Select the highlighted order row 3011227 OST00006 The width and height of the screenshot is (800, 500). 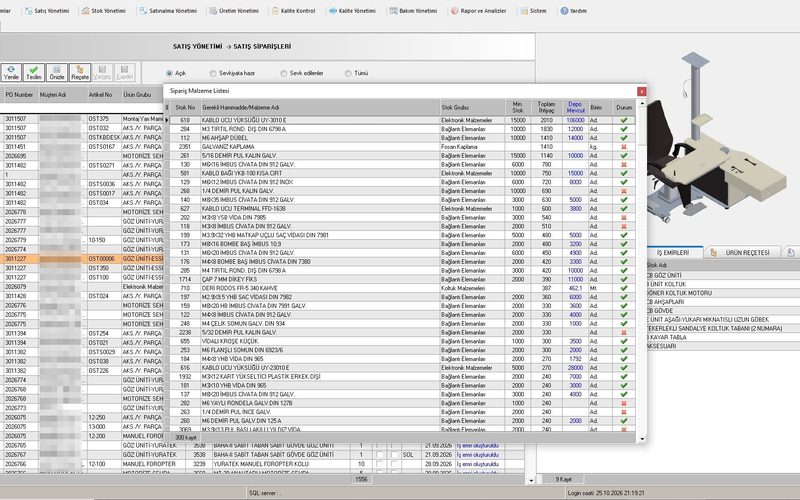82,259
